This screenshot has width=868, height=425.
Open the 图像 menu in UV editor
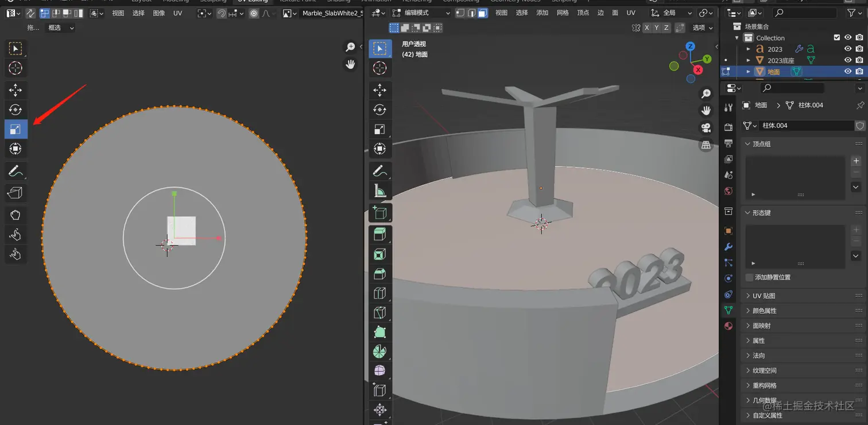159,13
